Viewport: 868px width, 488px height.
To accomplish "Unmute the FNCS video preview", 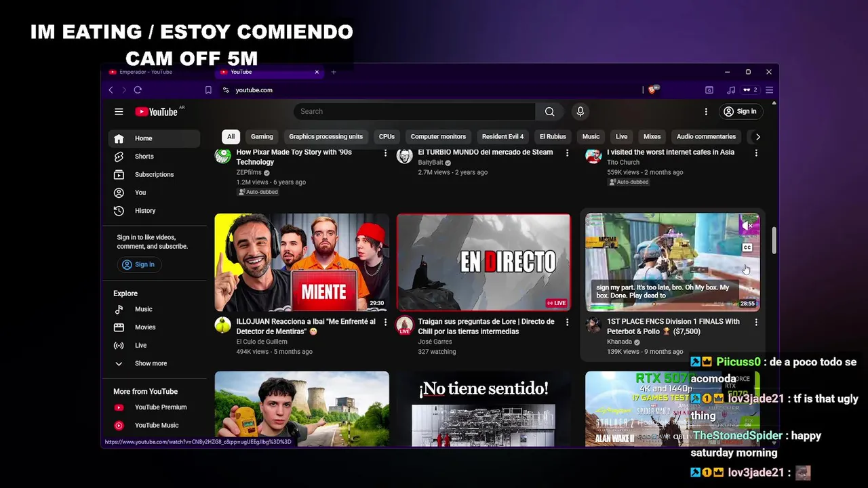I will (x=747, y=226).
